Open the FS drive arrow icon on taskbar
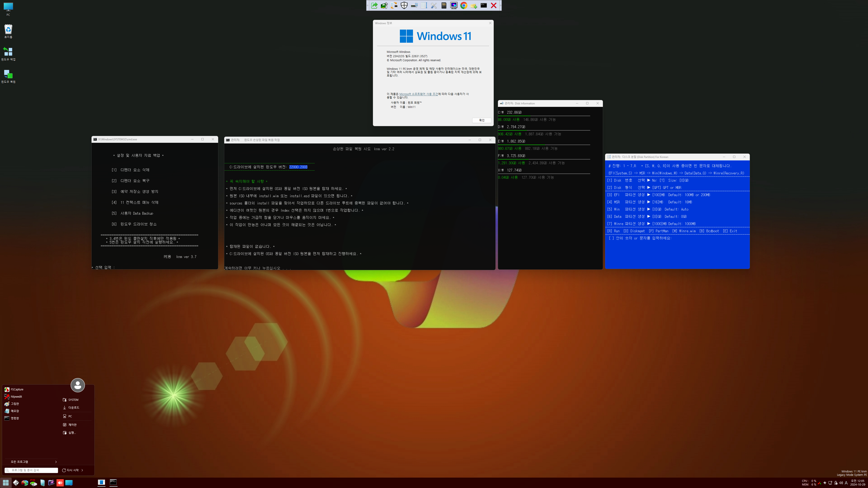 33,483
